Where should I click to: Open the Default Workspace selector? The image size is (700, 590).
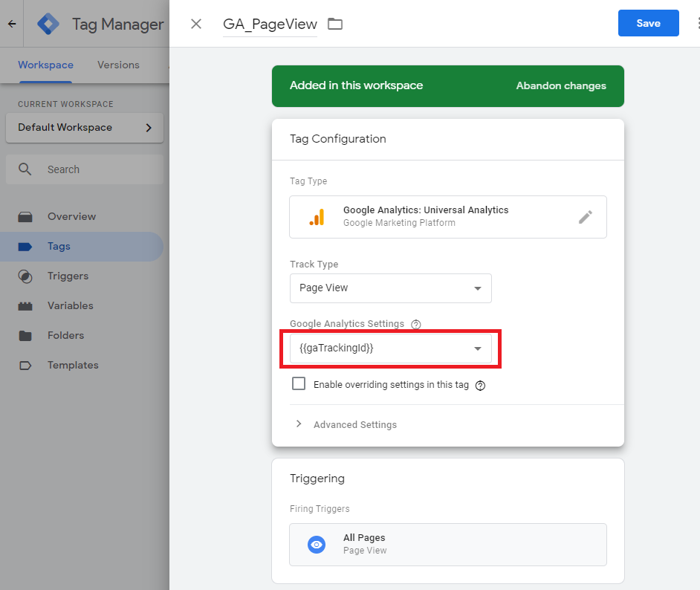[85, 128]
